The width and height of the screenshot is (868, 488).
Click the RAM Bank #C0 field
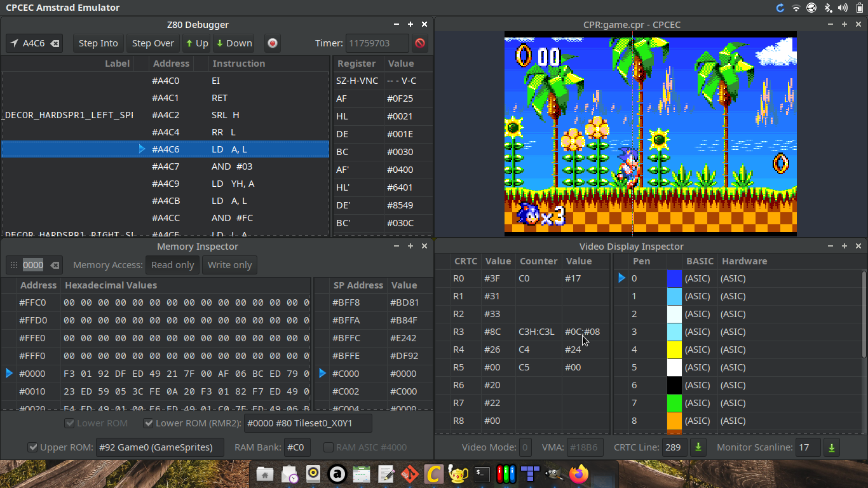(x=296, y=447)
